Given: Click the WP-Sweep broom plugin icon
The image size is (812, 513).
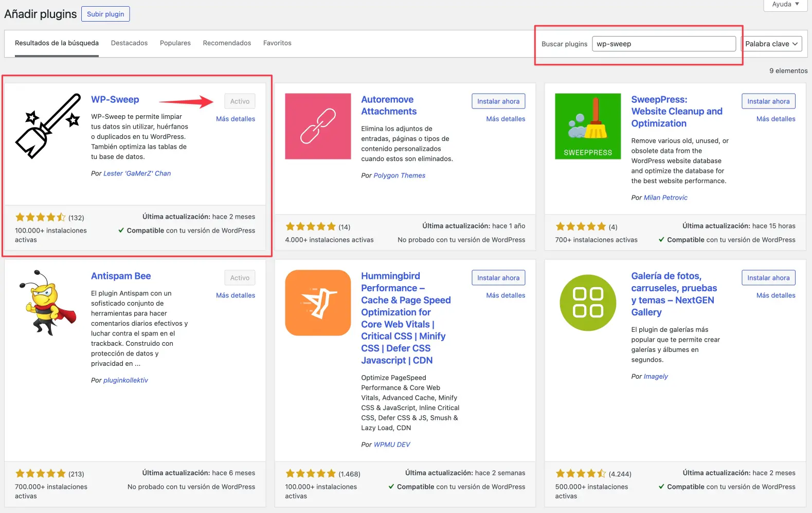Looking at the screenshot, I should 48,126.
